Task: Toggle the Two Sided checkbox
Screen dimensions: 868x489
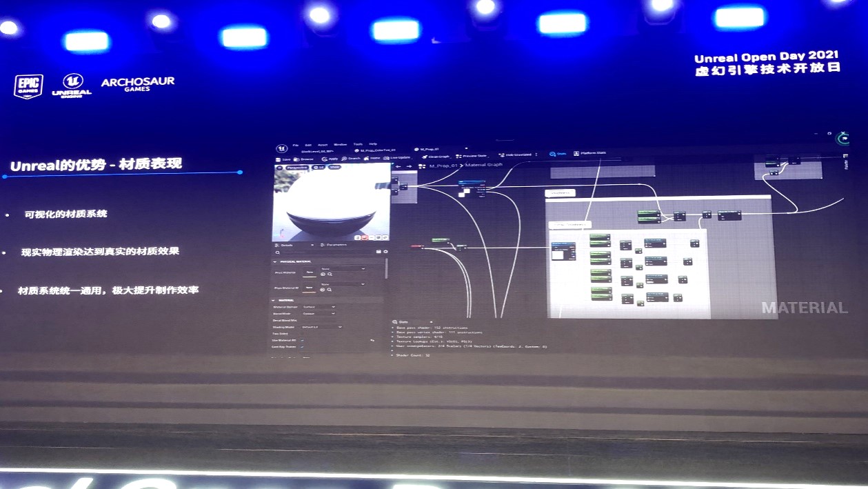Action: pos(302,334)
